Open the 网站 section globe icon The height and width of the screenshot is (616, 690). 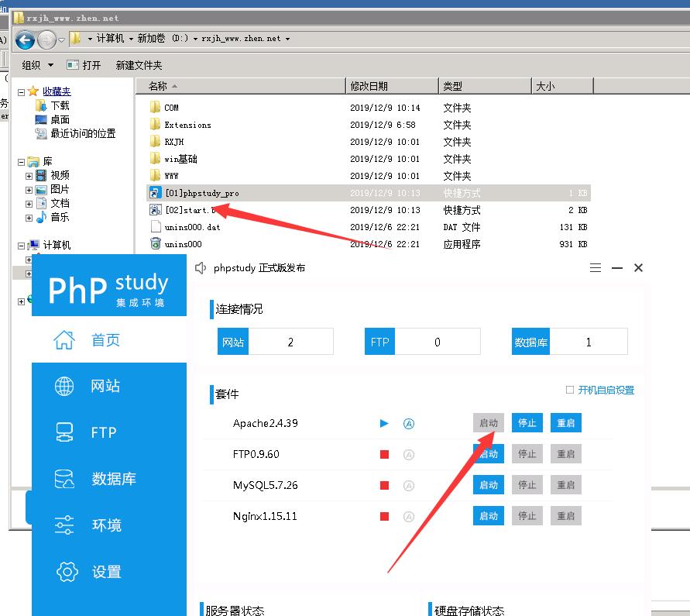pyautogui.click(x=64, y=386)
